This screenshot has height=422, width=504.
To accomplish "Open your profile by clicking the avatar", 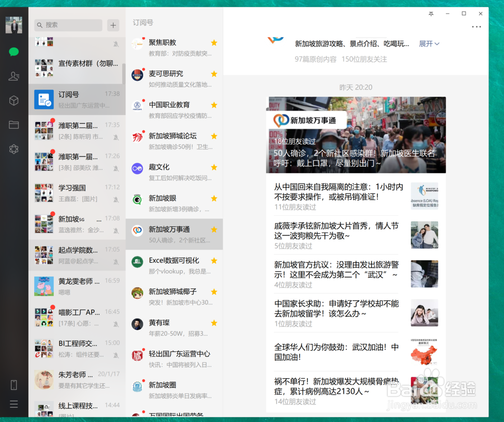I will click(x=14, y=24).
